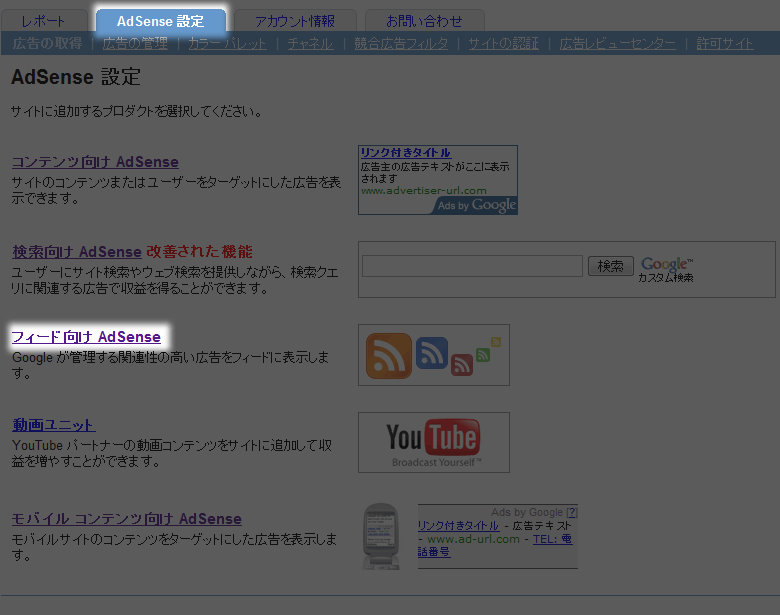Choose フィード向け AdSense link
This screenshot has width=780, height=615.
[x=86, y=337]
